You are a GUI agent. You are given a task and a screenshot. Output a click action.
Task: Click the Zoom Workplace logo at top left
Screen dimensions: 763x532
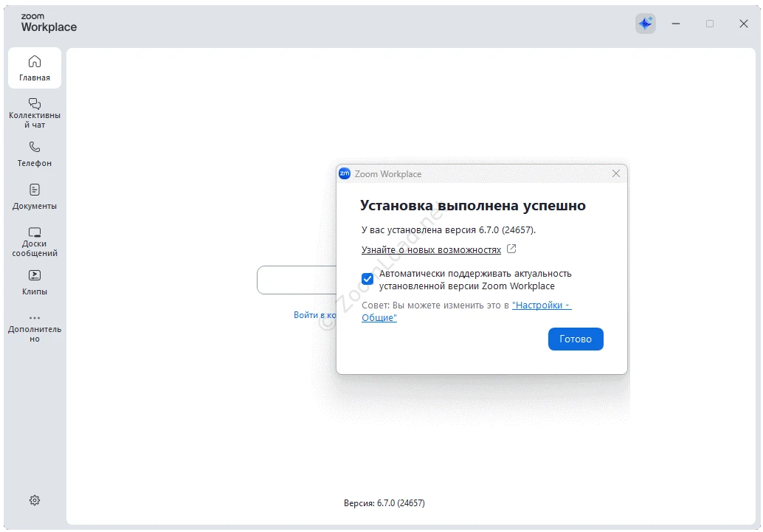pos(49,23)
